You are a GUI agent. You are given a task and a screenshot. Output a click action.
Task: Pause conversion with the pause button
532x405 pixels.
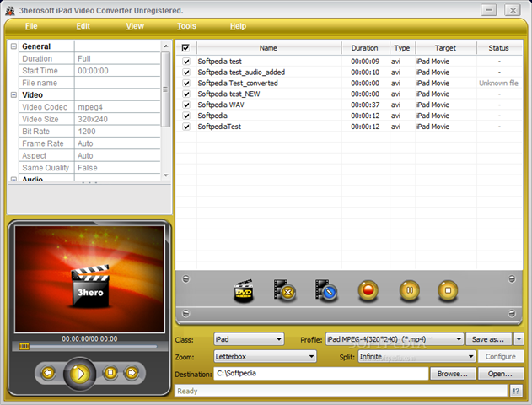pos(409,290)
